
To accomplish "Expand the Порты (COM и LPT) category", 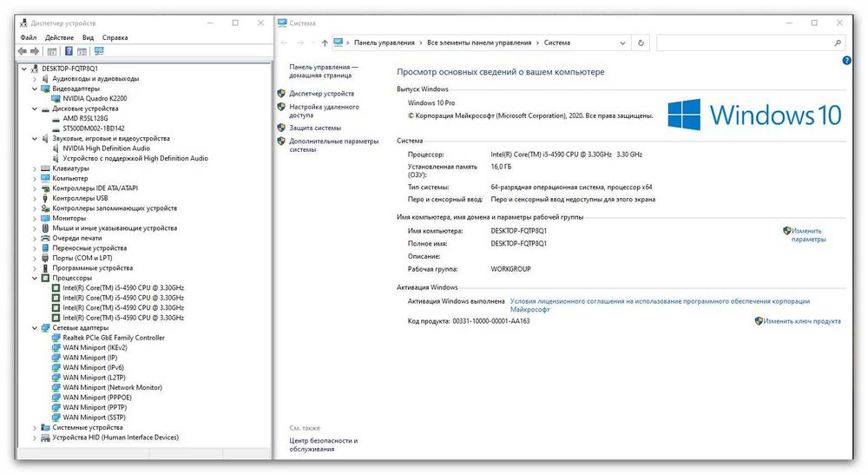I will point(35,258).
